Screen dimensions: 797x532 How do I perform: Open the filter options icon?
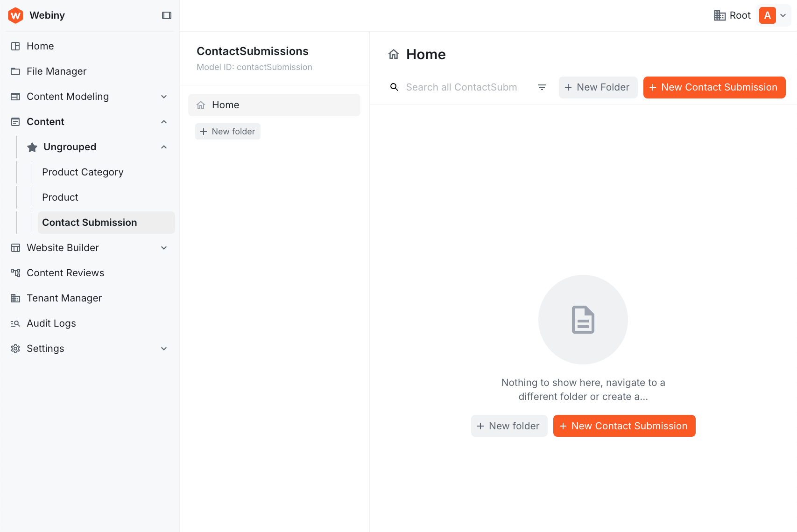tap(542, 87)
